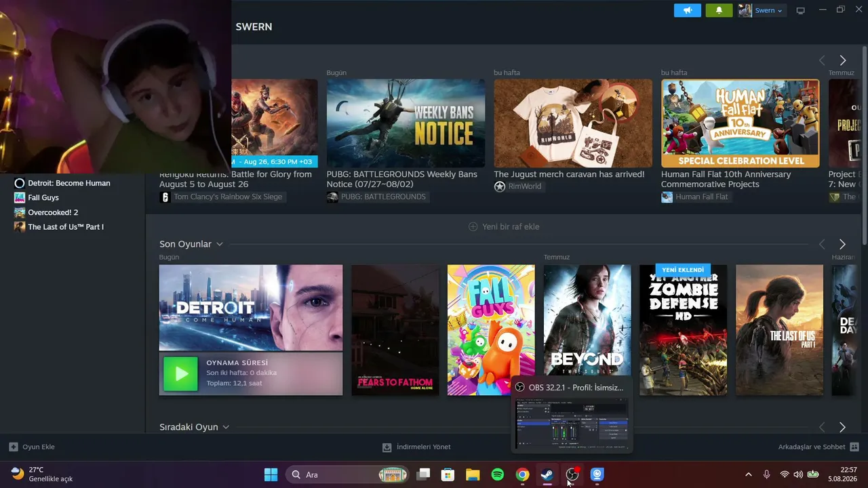
Task: Open the green notifications bell
Action: coord(719,10)
